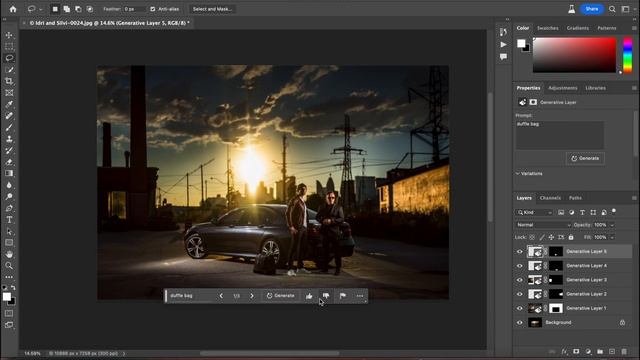Click Select and Mask button
640x360 pixels.
tap(212, 9)
